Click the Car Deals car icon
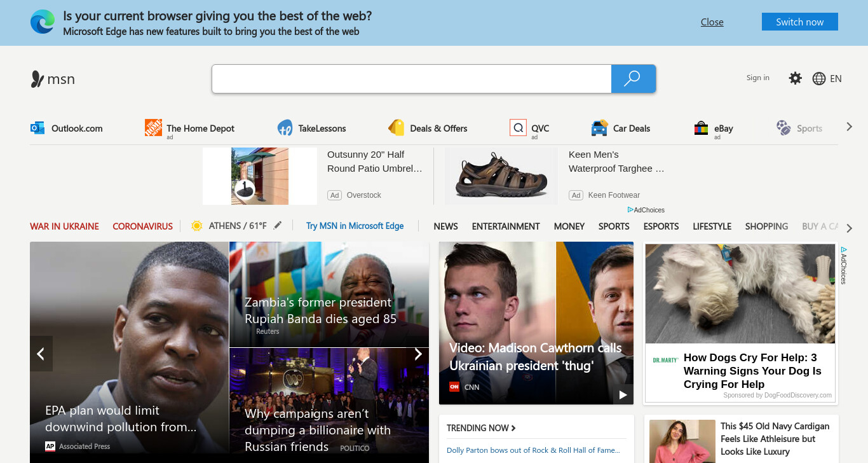Image resolution: width=868 pixels, height=463 pixels. pos(599,128)
